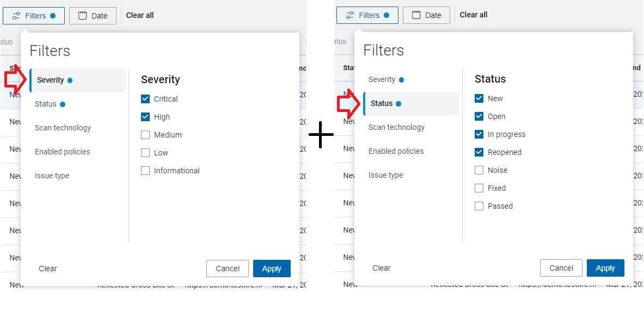Select Enabled policies in the Severity dialog
Image resolution: width=644 pixels, height=312 pixels.
pyautogui.click(x=62, y=152)
